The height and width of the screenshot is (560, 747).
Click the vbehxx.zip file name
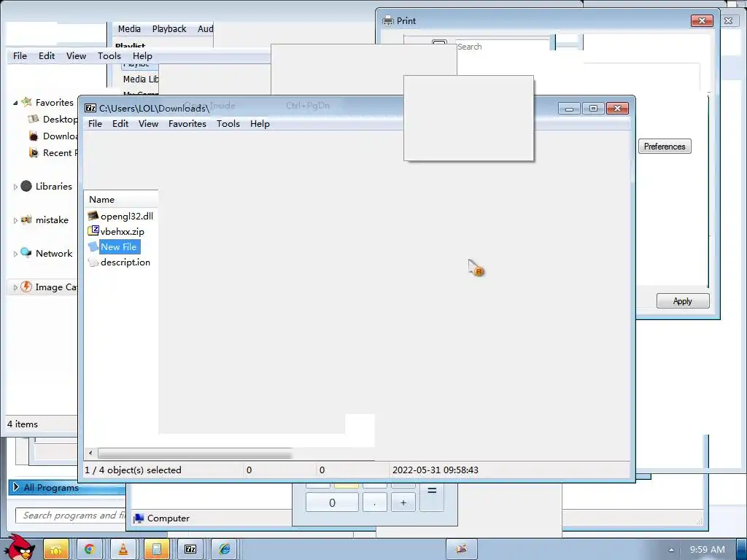point(123,231)
